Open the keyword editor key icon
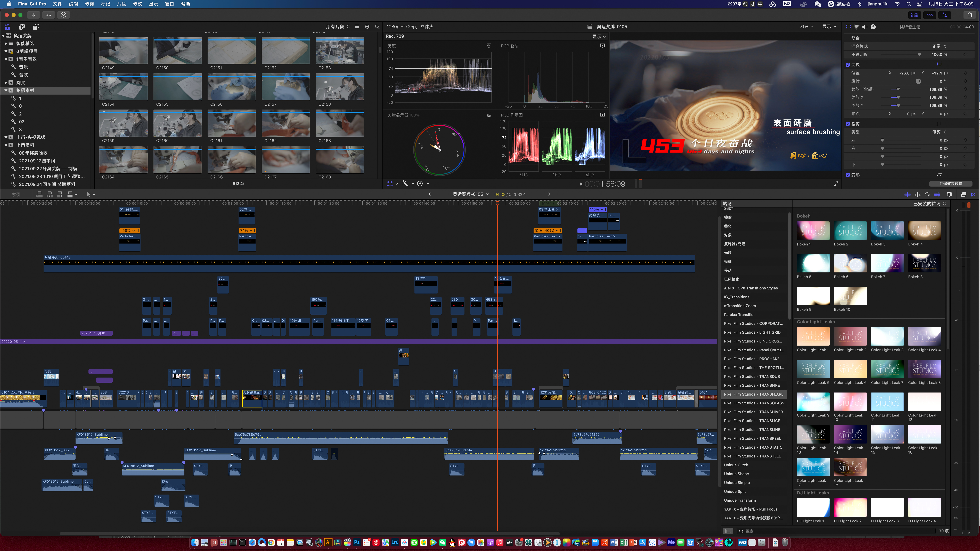 tap(49, 15)
